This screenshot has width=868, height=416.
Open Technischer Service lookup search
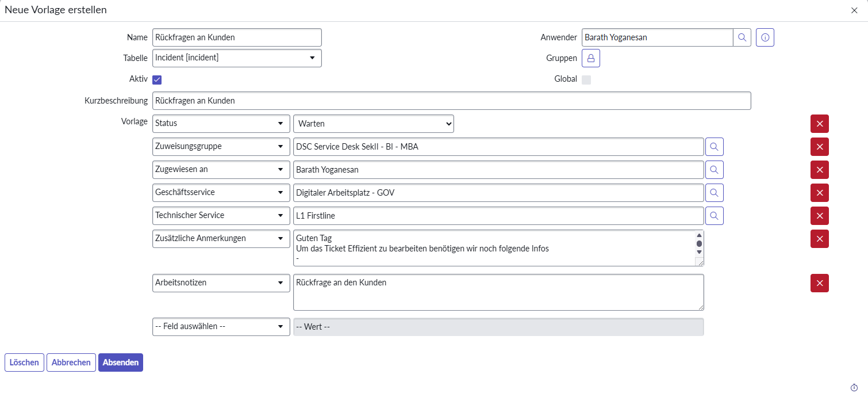(714, 216)
